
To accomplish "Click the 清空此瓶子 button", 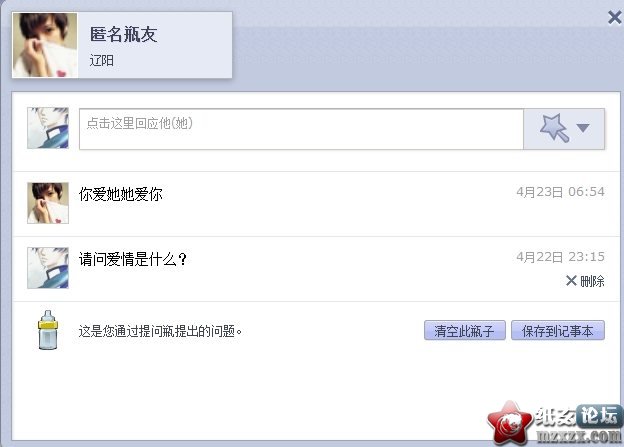I will [x=464, y=330].
